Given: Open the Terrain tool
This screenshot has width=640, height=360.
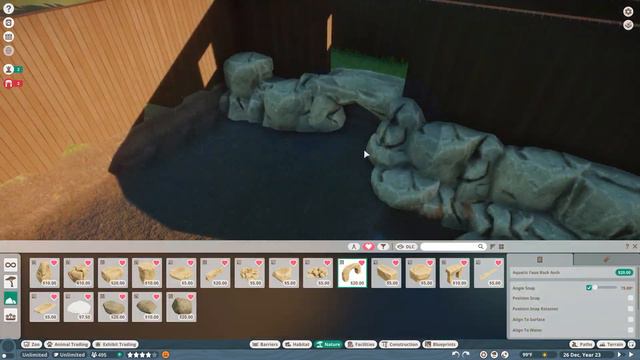Looking at the screenshot, I should click(x=611, y=344).
